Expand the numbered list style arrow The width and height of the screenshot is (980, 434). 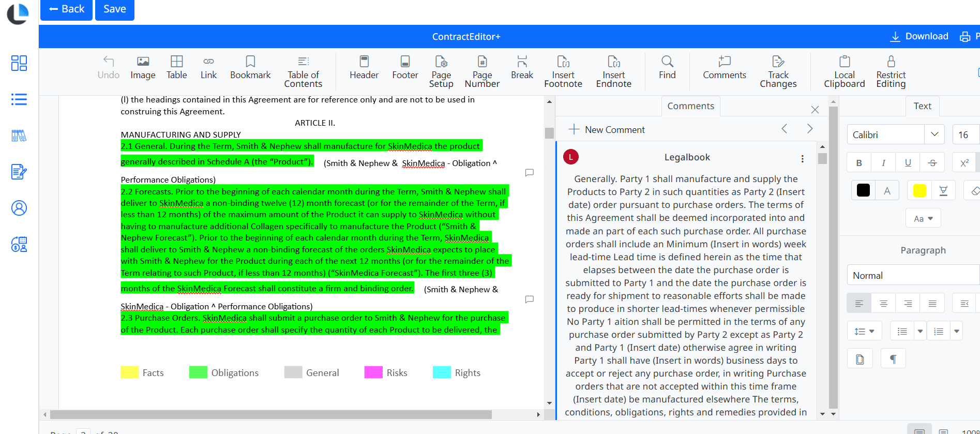click(x=957, y=331)
